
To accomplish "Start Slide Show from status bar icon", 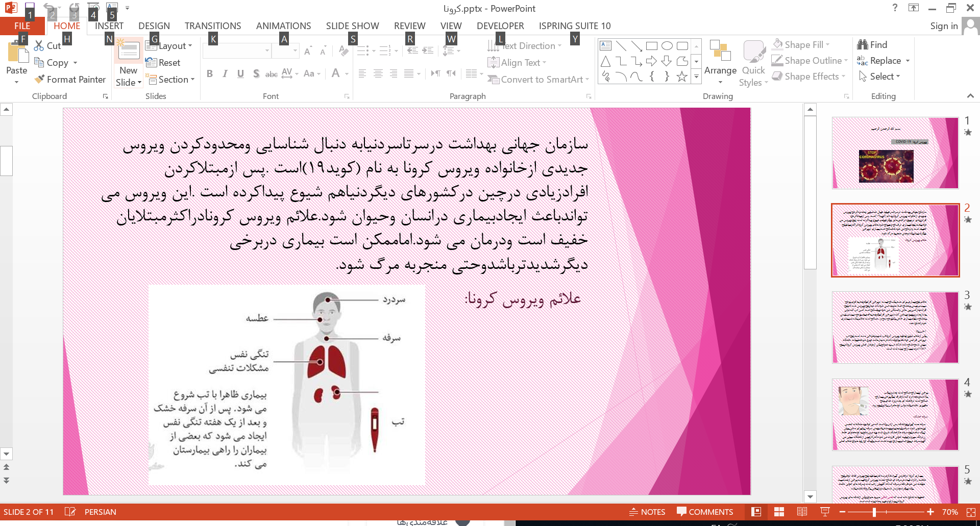I will pyautogui.click(x=824, y=512).
